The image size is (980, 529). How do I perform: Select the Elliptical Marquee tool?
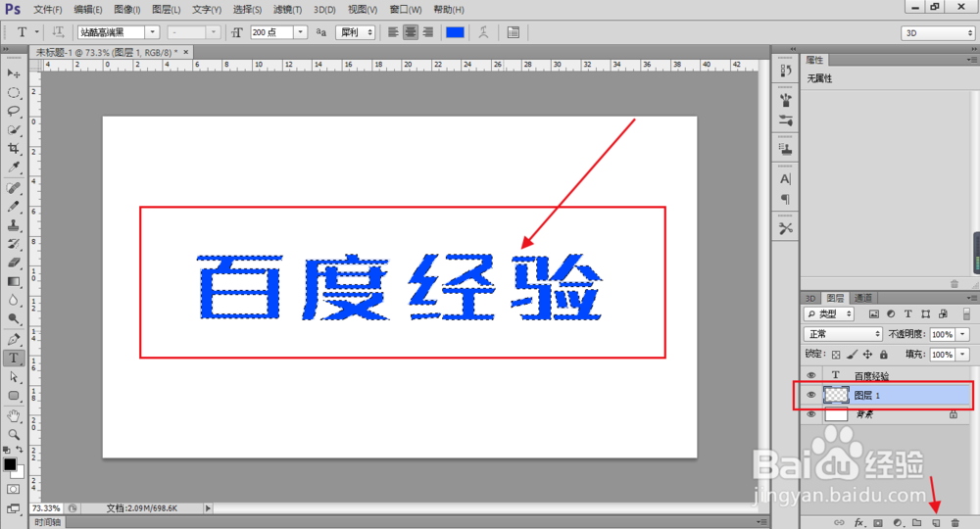[x=13, y=92]
